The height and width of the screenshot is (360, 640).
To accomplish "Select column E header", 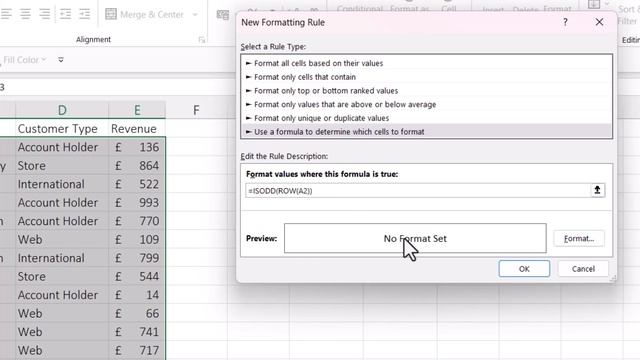I will 137,110.
